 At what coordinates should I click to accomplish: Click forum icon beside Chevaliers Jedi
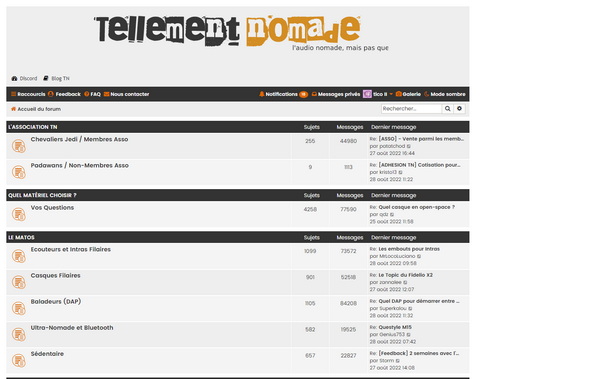[18, 146]
